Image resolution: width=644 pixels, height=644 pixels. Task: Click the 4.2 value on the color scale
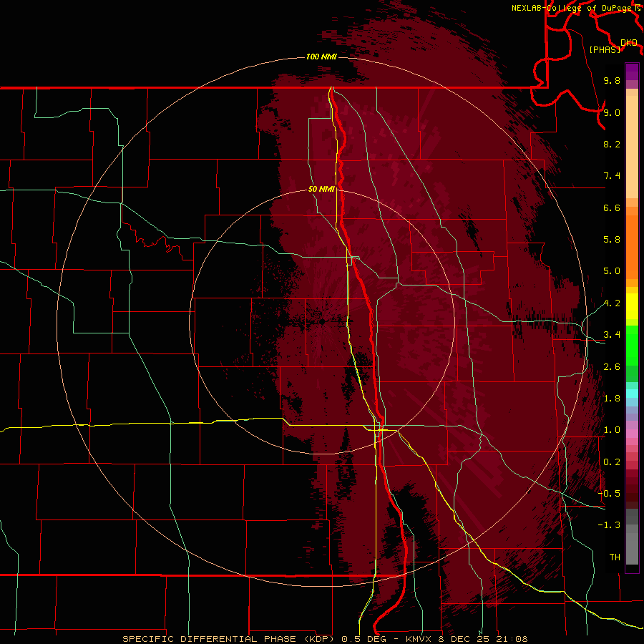(612, 303)
